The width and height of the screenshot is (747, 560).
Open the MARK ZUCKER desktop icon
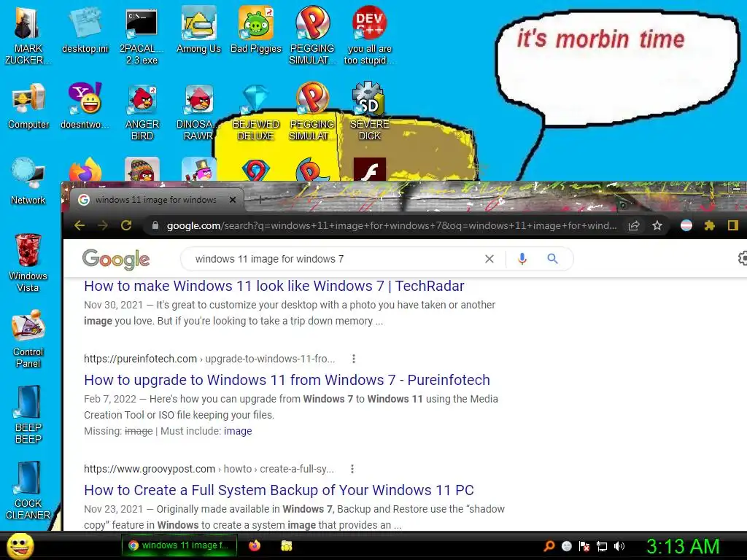[27, 34]
